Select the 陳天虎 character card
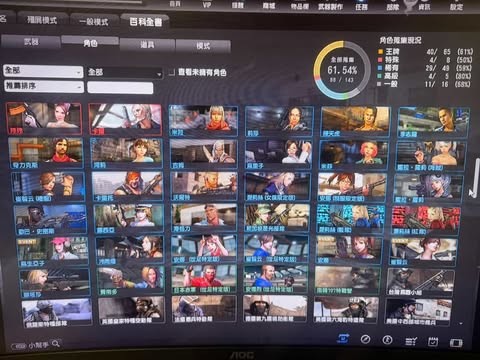 355,122
